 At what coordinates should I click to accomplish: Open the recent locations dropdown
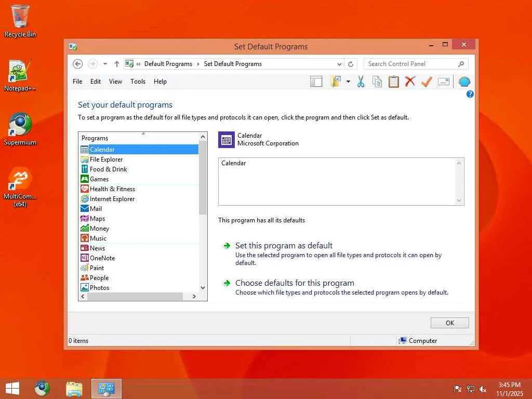click(x=105, y=64)
